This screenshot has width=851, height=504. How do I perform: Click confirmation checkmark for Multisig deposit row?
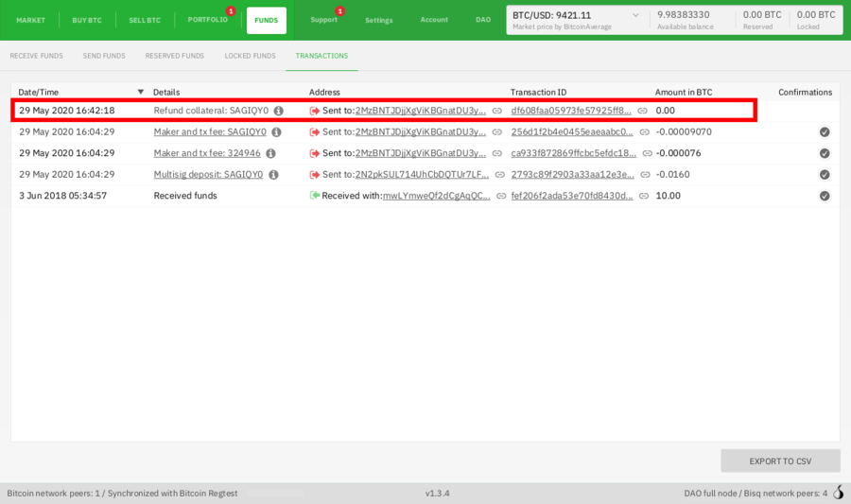tap(825, 175)
